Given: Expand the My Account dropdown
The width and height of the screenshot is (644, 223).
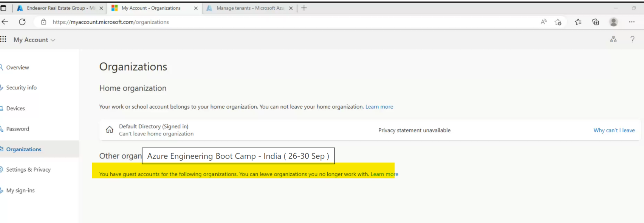Looking at the screenshot, I should pyautogui.click(x=34, y=40).
